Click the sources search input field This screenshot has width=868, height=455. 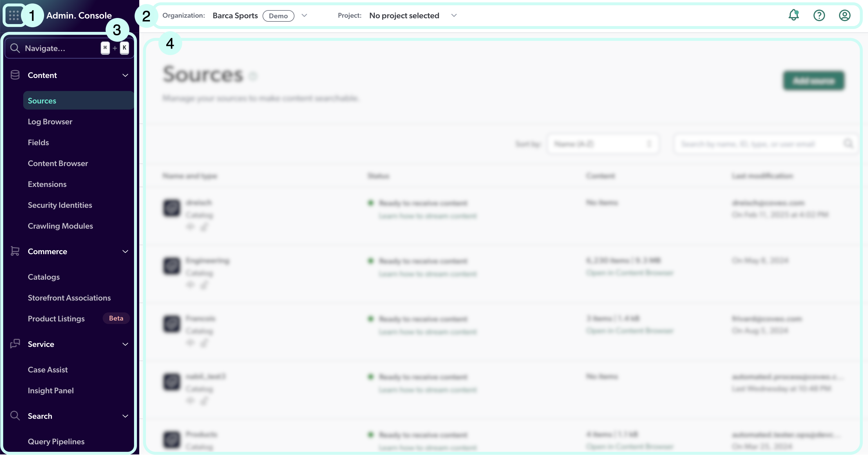[x=766, y=144]
